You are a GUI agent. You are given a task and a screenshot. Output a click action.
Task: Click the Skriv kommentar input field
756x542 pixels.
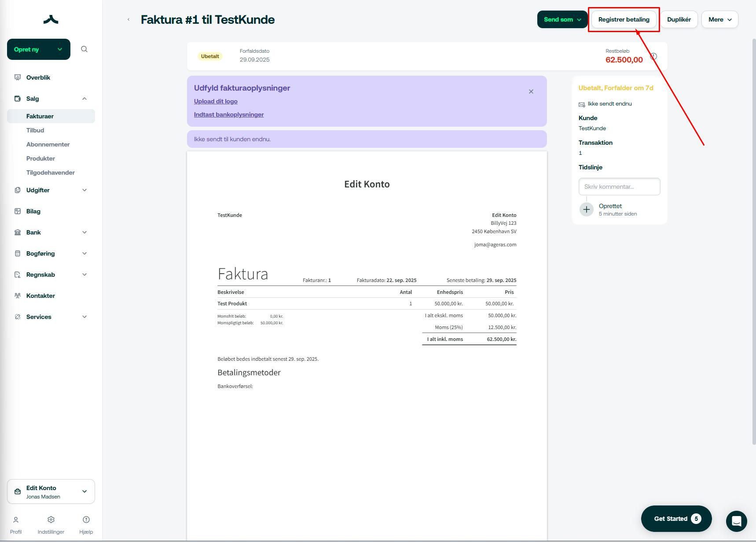[619, 187]
